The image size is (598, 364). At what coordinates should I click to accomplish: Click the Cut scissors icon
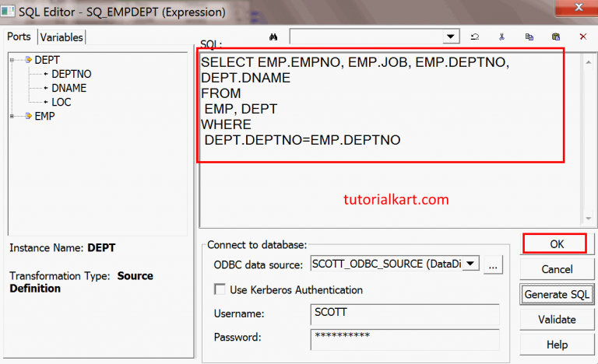coord(502,37)
